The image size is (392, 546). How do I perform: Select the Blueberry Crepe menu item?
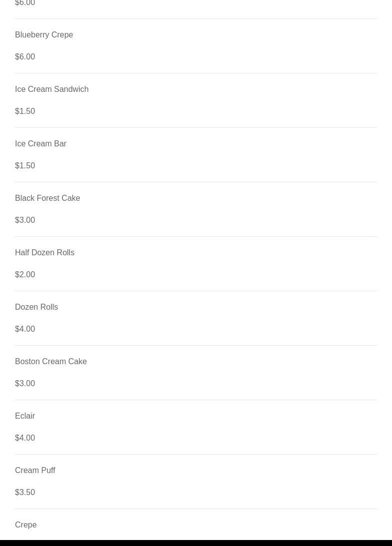coord(44,35)
